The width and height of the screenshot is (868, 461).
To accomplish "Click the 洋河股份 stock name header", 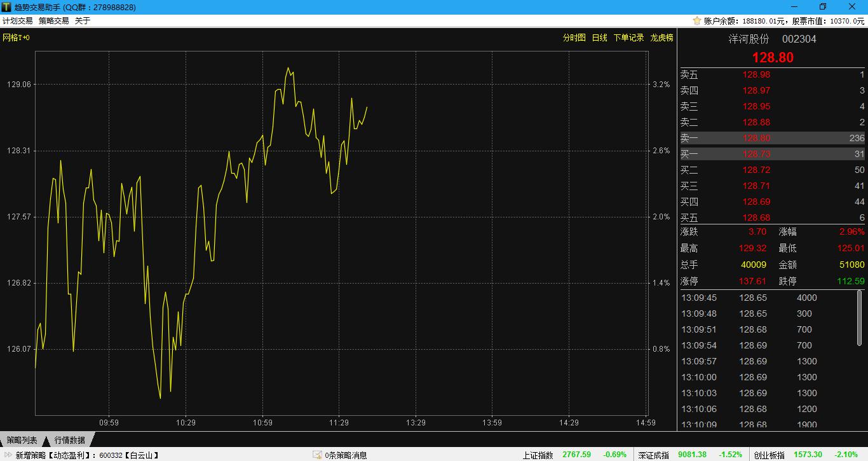I will click(x=749, y=39).
